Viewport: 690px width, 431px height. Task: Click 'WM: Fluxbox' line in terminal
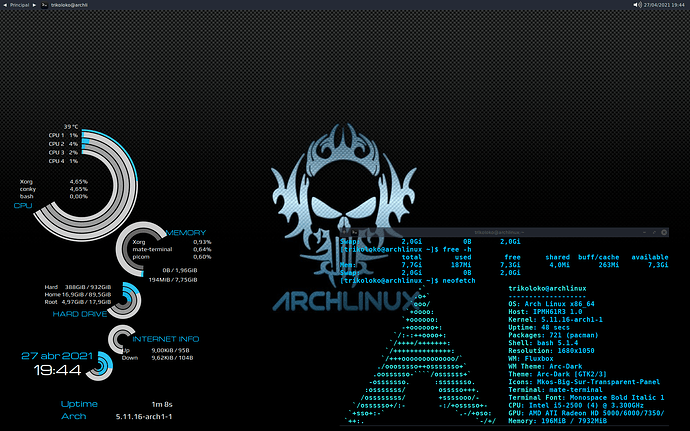click(531, 358)
